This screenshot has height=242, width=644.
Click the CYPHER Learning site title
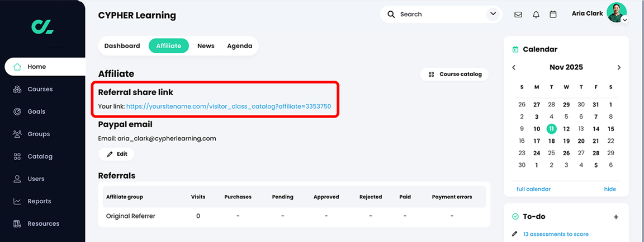[x=137, y=16]
